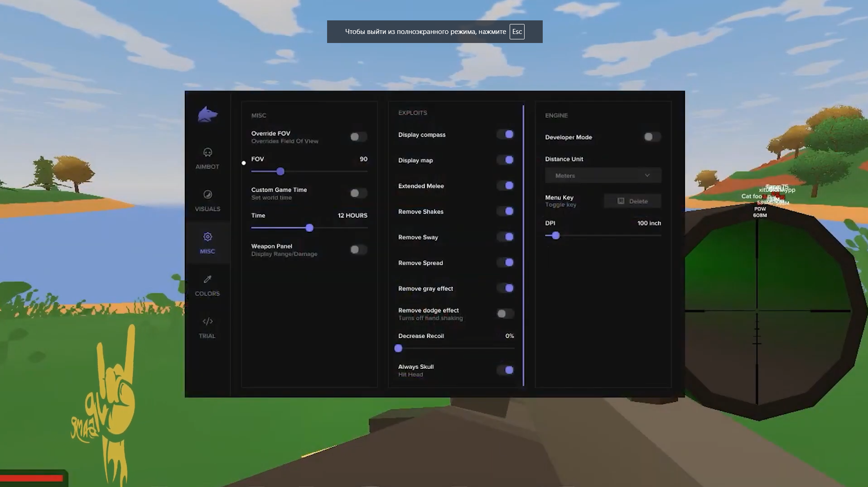
Task: Toggle Remove dodge effect on
Action: [x=505, y=314]
